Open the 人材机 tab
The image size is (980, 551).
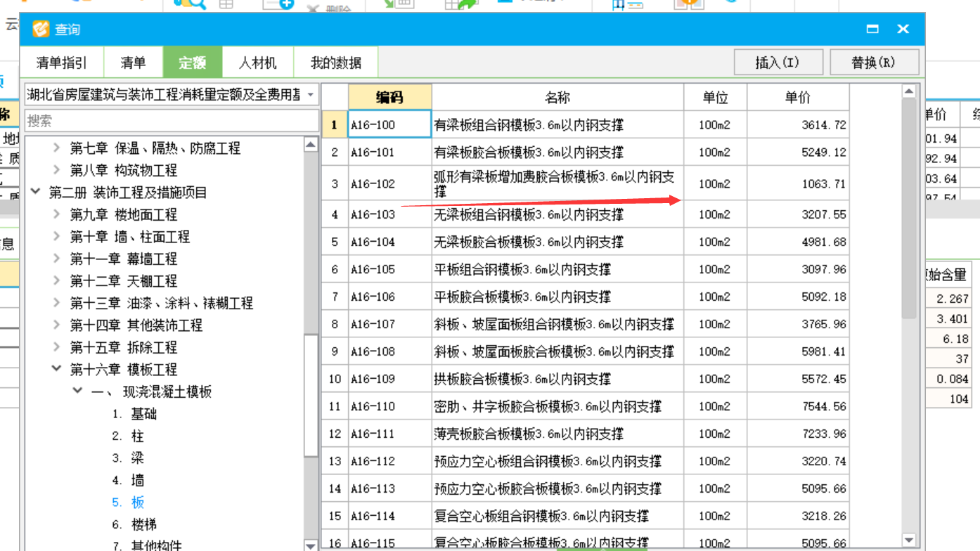point(258,63)
